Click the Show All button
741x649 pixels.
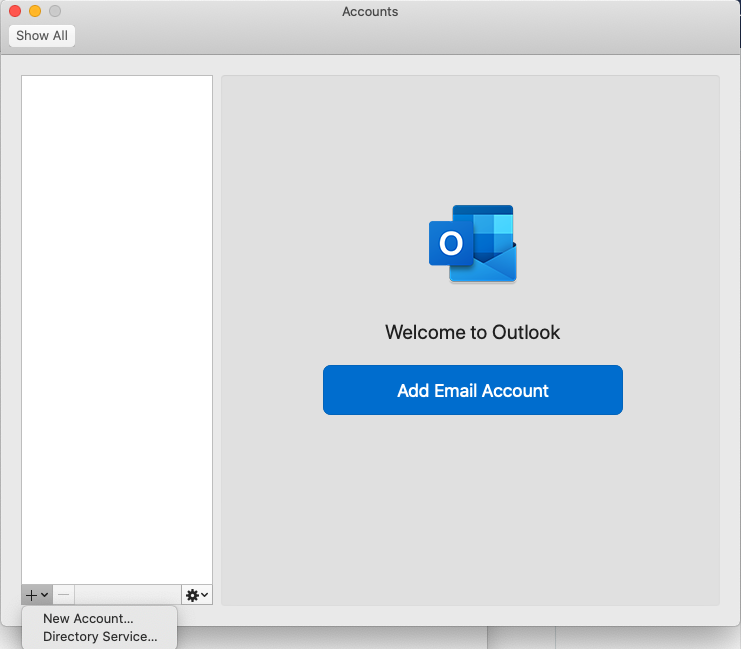click(x=42, y=36)
